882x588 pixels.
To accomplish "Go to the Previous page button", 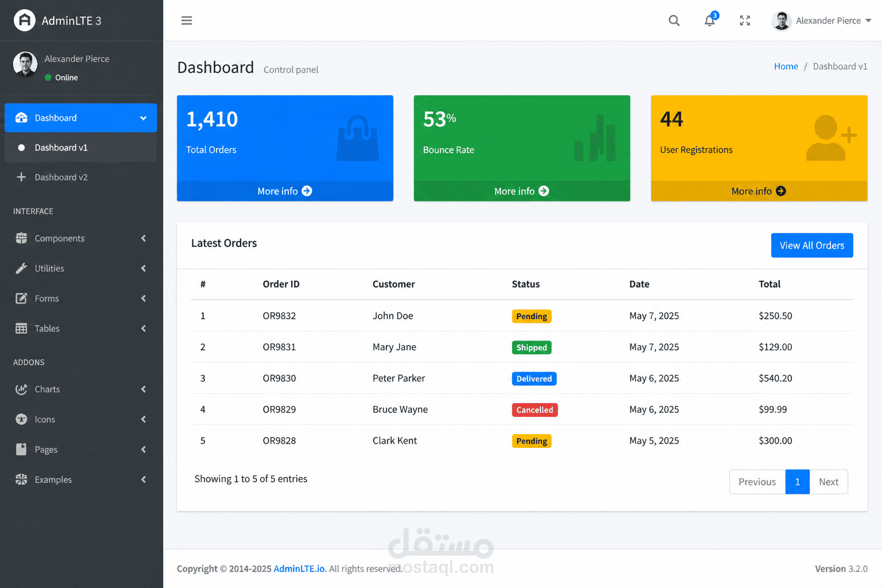I will point(757,482).
